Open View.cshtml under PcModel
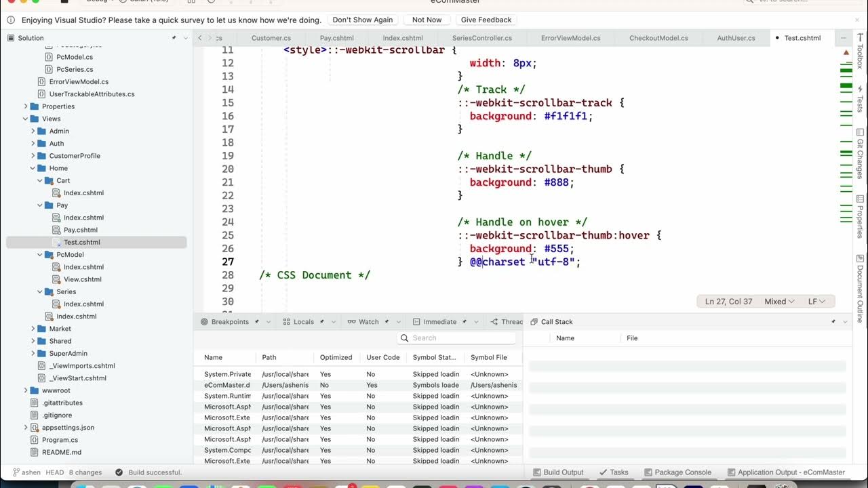Screen dimensions: 868x488 pyautogui.click(x=83, y=279)
